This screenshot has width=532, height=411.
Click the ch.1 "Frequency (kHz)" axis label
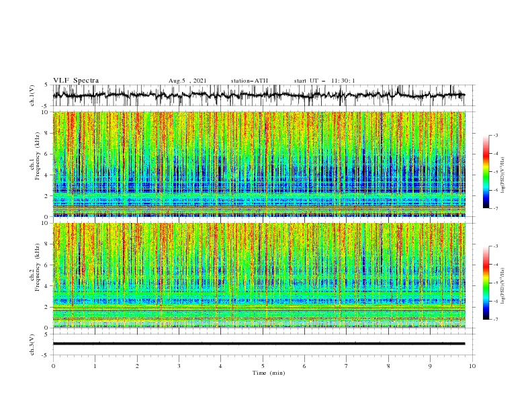(37, 154)
